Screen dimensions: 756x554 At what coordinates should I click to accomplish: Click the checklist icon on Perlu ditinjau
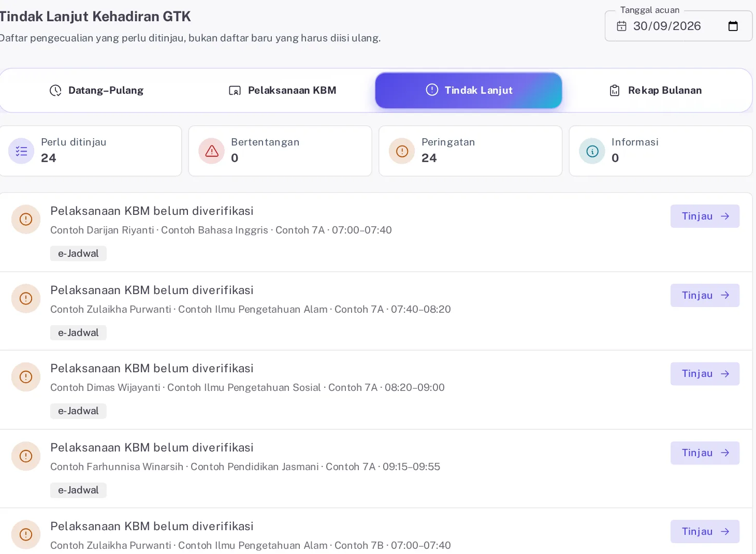tap(21, 151)
